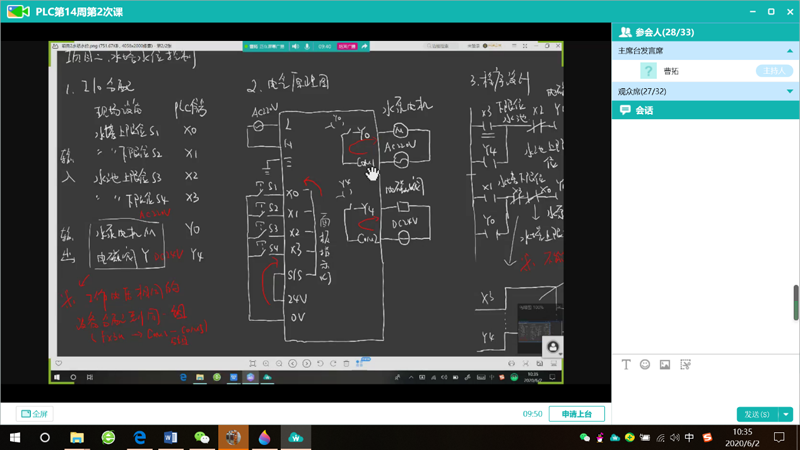
Task: Expand the 观众席(27/32) audience list
Action: pos(790,91)
